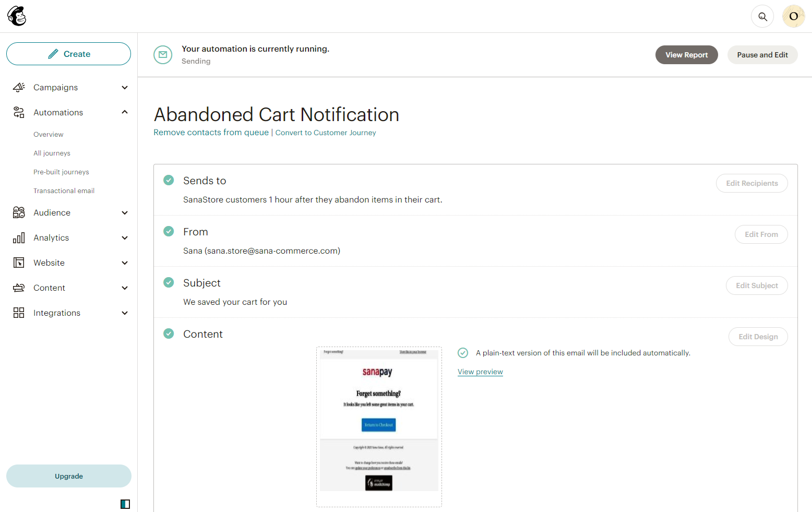Click the Content icon in sidebar
Image resolution: width=812 pixels, height=512 pixels.
[x=19, y=288]
